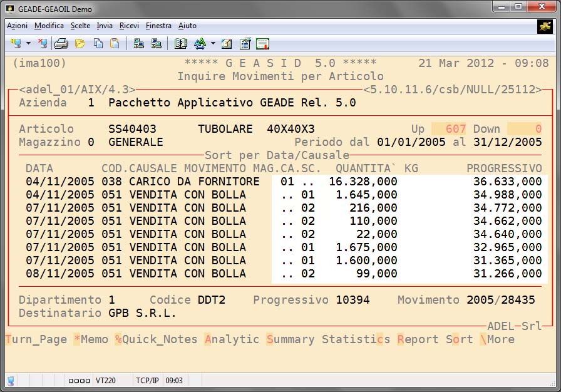Click the certificate icon in toolbar
Image resolution: width=561 pixels, height=392 pixels.
coord(262,44)
